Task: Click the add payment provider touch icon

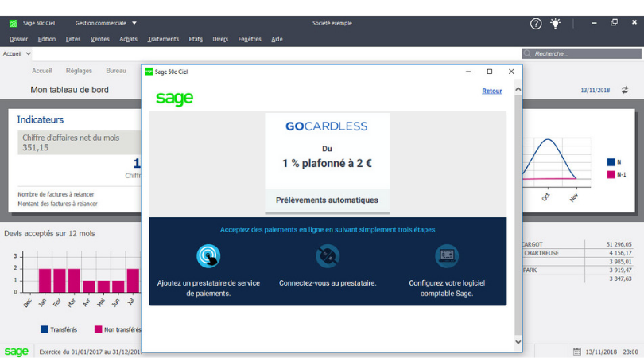Action: pyautogui.click(x=208, y=255)
